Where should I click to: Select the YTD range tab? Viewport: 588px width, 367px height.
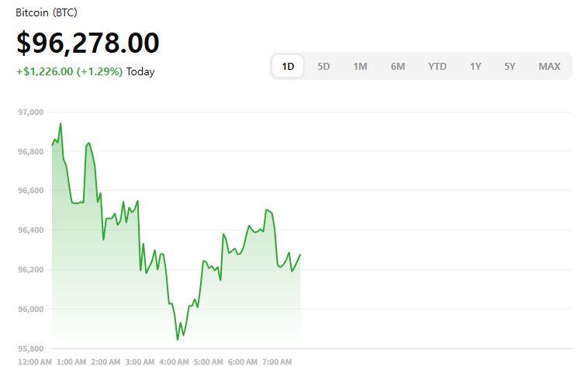[x=438, y=66]
